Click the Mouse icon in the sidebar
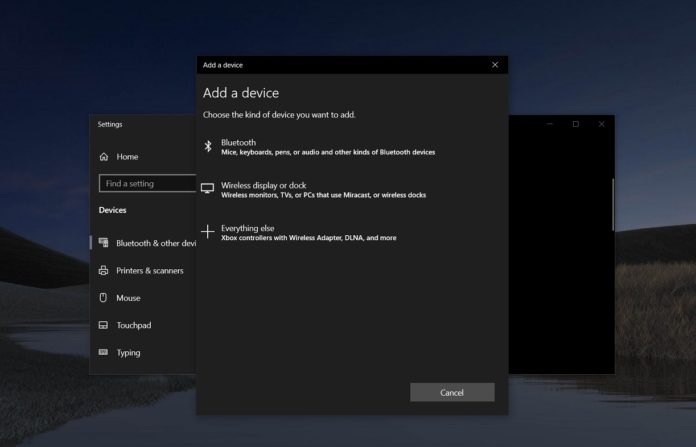Image resolution: width=696 pixels, height=447 pixels. (x=104, y=298)
